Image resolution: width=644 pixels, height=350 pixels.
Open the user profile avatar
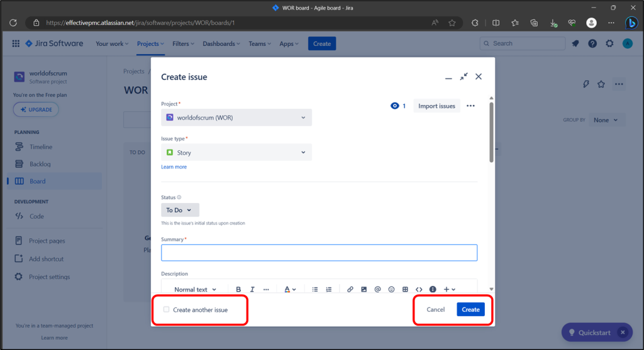tap(627, 43)
